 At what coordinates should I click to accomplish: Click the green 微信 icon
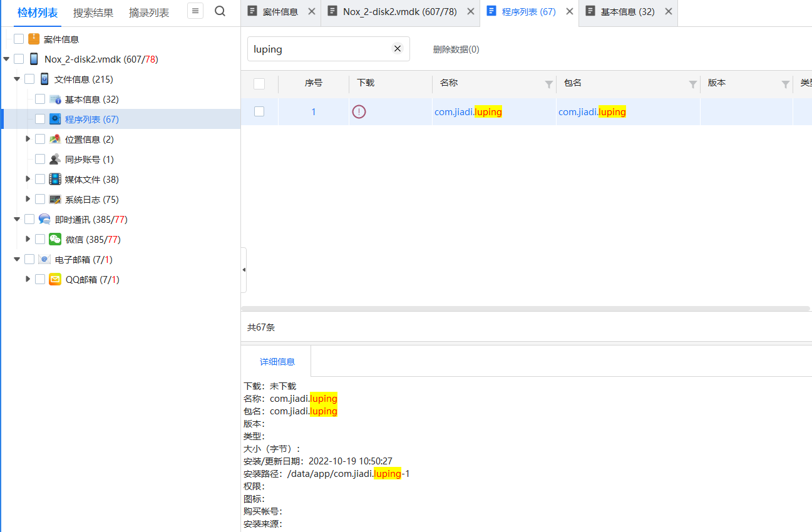click(x=55, y=239)
